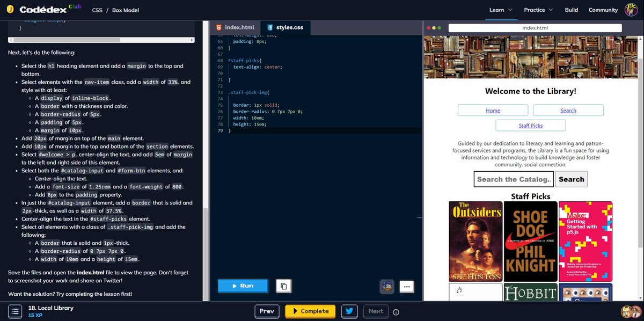
Task: Click the yellow window dot in preview
Action: pos(434,28)
